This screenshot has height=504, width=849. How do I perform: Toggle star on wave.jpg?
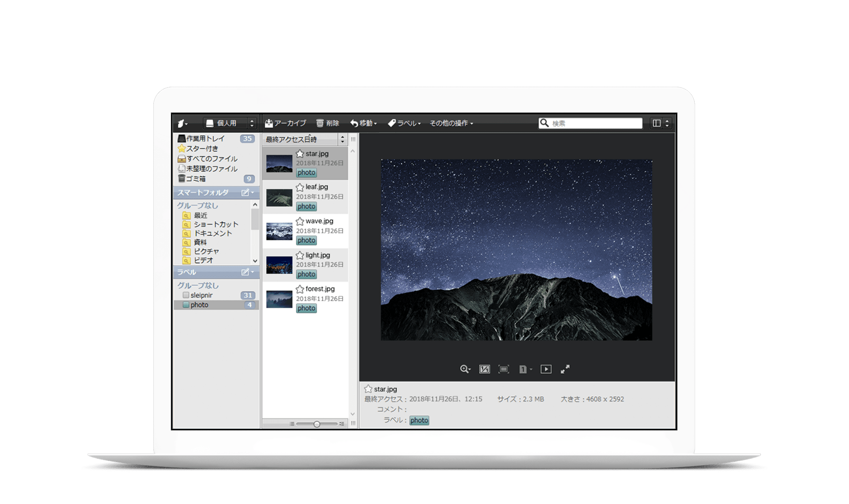click(x=300, y=221)
